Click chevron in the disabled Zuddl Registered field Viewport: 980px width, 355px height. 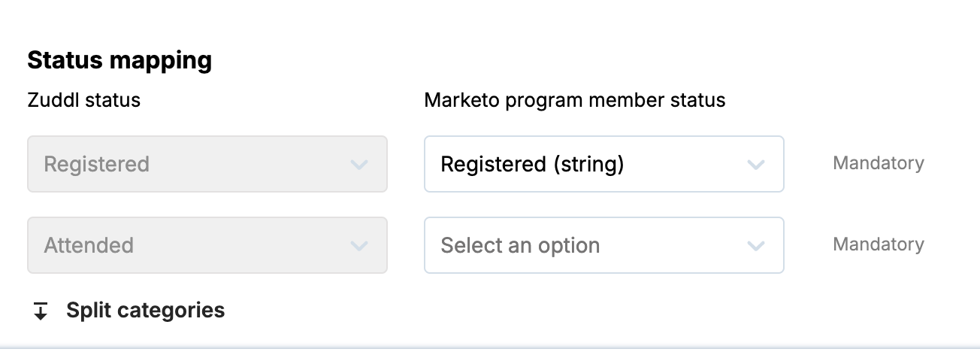point(358,165)
